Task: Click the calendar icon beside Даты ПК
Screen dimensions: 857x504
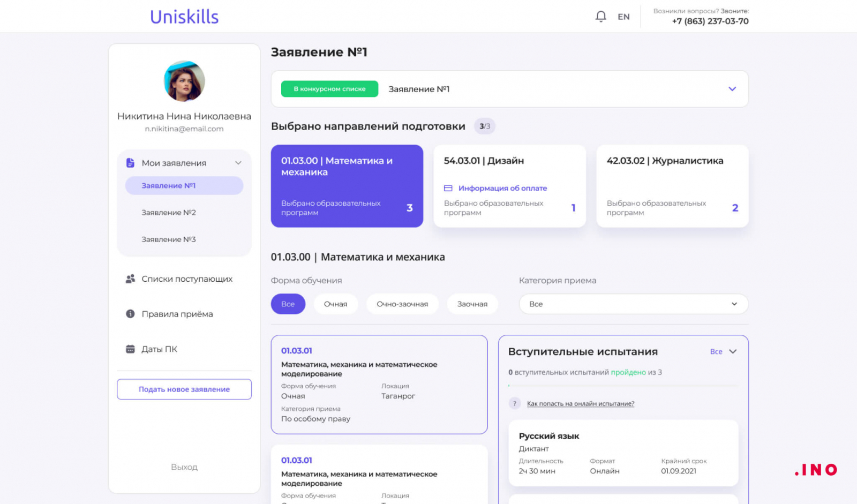Action: pyautogui.click(x=130, y=349)
